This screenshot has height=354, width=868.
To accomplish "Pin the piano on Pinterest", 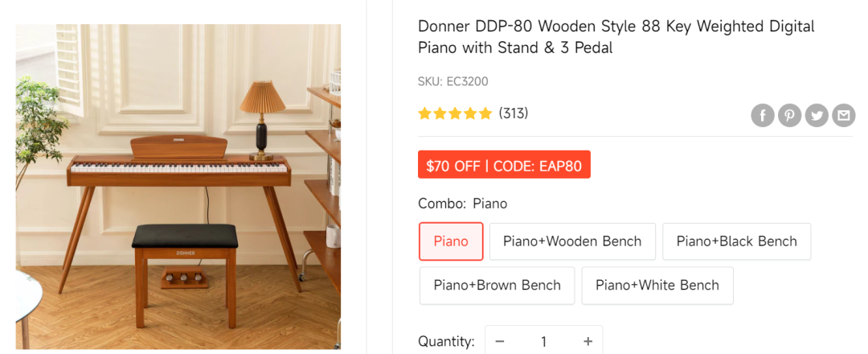I will point(789,116).
